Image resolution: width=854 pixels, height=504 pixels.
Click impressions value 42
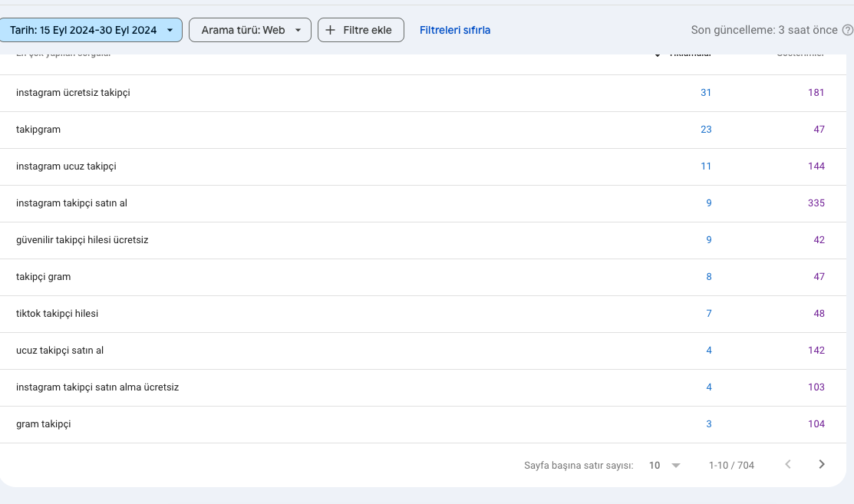pos(819,240)
